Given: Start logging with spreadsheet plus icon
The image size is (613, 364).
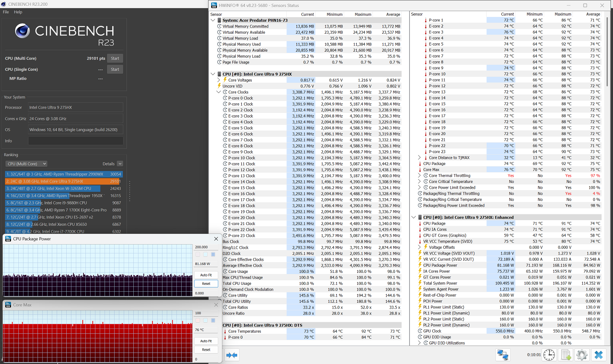Looking at the screenshot, I should click(566, 355).
